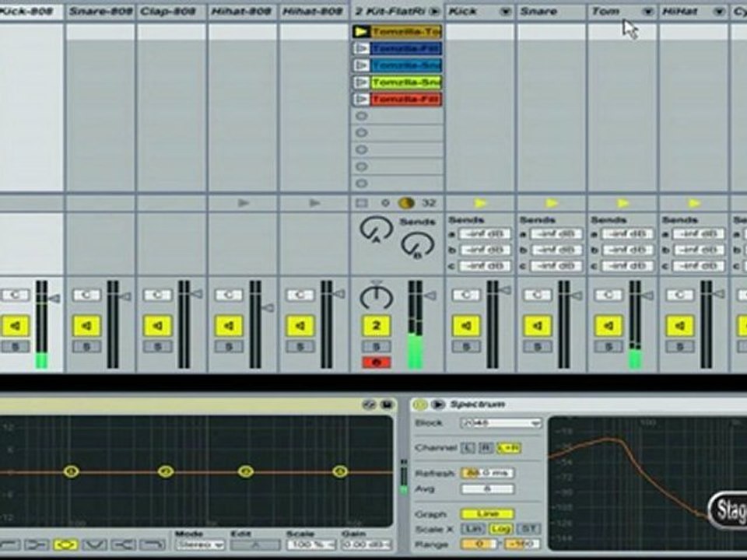Mute the Clap-808 track activator

click(x=158, y=326)
